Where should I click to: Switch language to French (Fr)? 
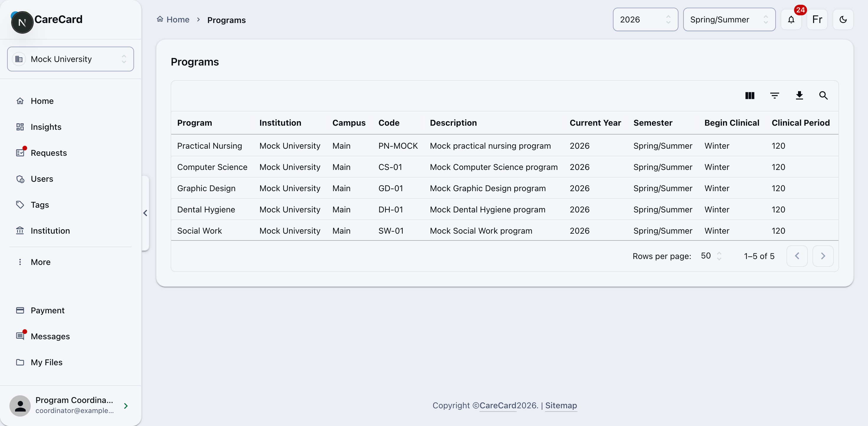pos(817,19)
